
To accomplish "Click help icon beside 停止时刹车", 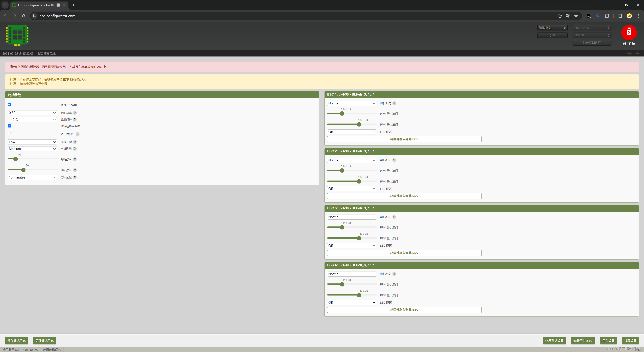I will (x=77, y=134).
